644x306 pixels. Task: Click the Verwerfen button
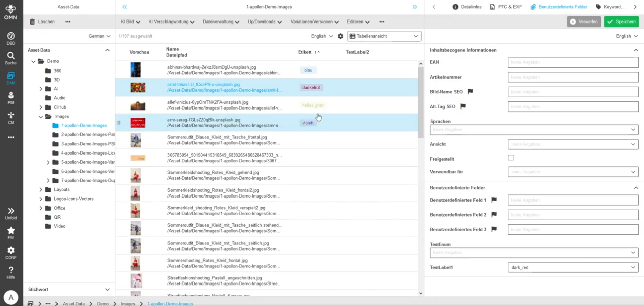pyautogui.click(x=583, y=21)
